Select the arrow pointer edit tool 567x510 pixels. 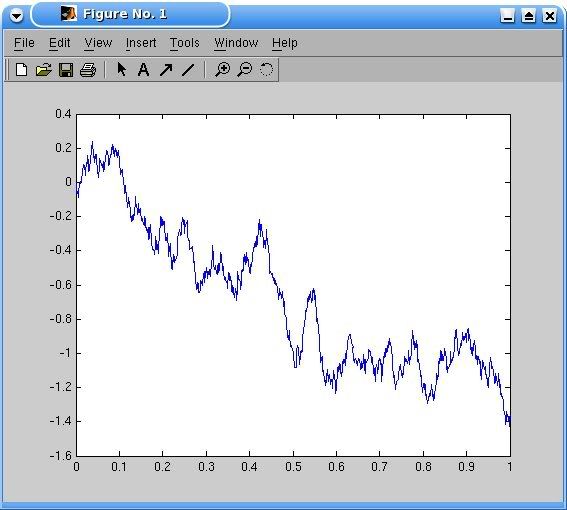122,69
